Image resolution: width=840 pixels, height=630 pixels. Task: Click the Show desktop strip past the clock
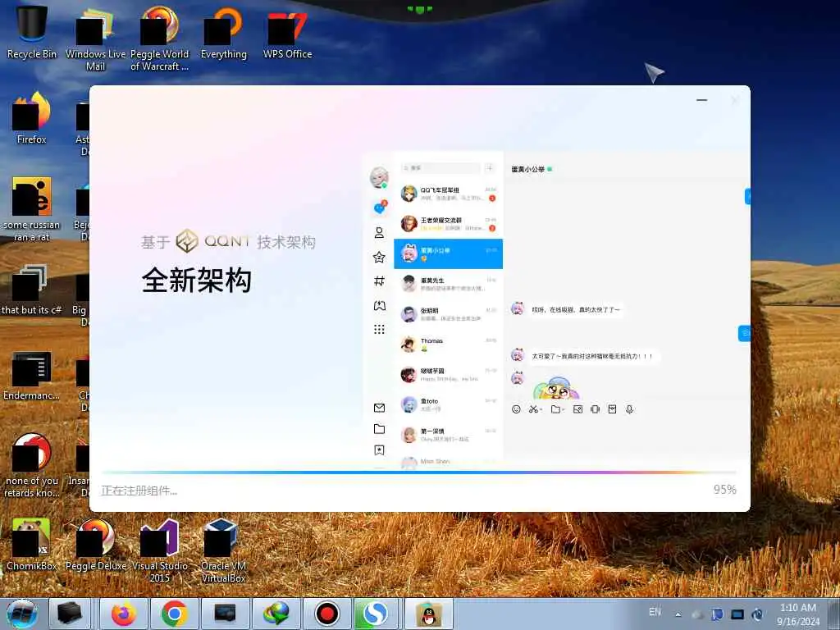(x=834, y=614)
